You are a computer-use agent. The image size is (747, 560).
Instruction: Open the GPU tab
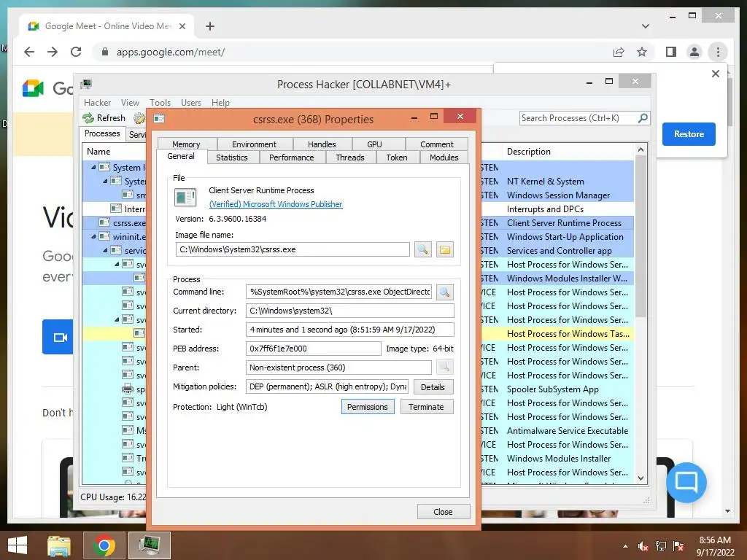click(x=374, y=144)
